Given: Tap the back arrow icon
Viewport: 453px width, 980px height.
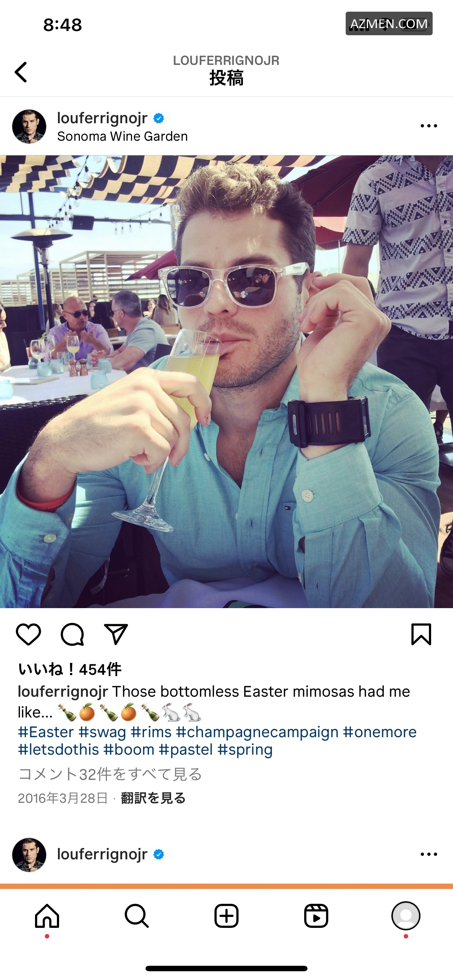Looking at the screenshot, I should (21, 72).
